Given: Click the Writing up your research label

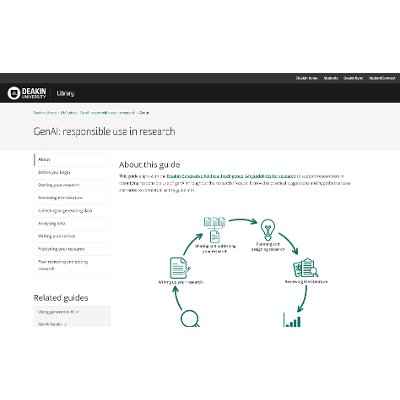Looking at the screenshot, I should (x=180, y=282).
